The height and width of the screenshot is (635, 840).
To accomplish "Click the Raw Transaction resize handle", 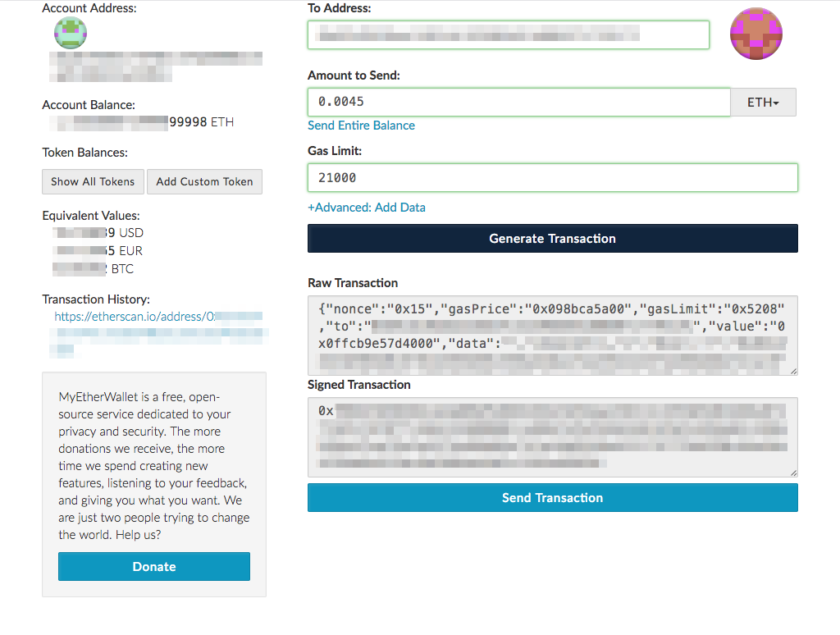I will click(793, 372).
